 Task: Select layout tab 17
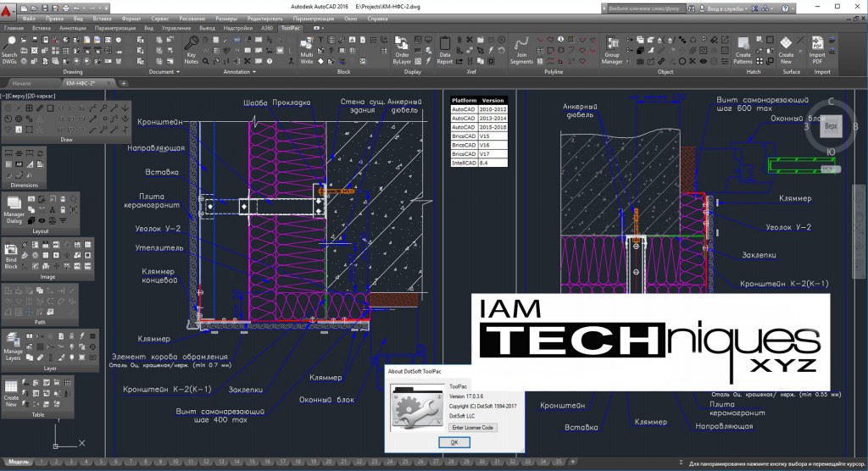coord(282,462)
